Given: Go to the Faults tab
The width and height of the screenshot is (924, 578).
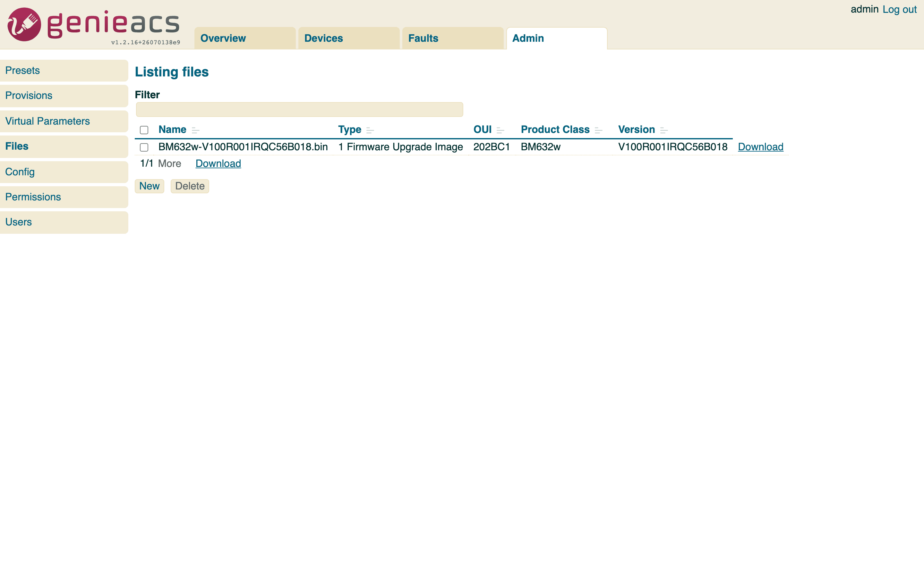Looking at the screenshot, I should click(x=452, y=38).
